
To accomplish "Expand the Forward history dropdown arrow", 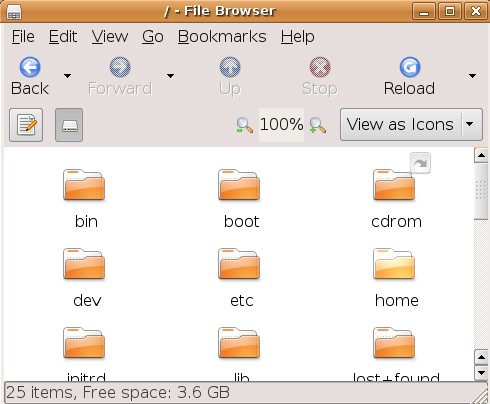I will pyautogui.click(x=170, y=76).
